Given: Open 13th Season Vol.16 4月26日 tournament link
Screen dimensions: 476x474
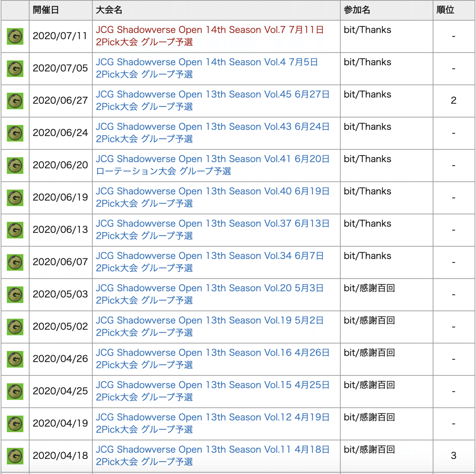Looking at the screenshot, I should point(213,359).
